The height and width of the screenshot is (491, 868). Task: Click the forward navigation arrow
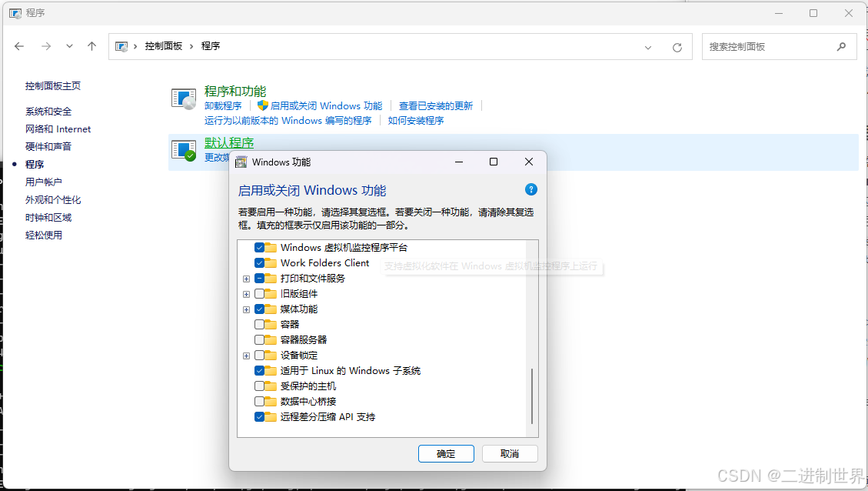click(x=46, y=46)
